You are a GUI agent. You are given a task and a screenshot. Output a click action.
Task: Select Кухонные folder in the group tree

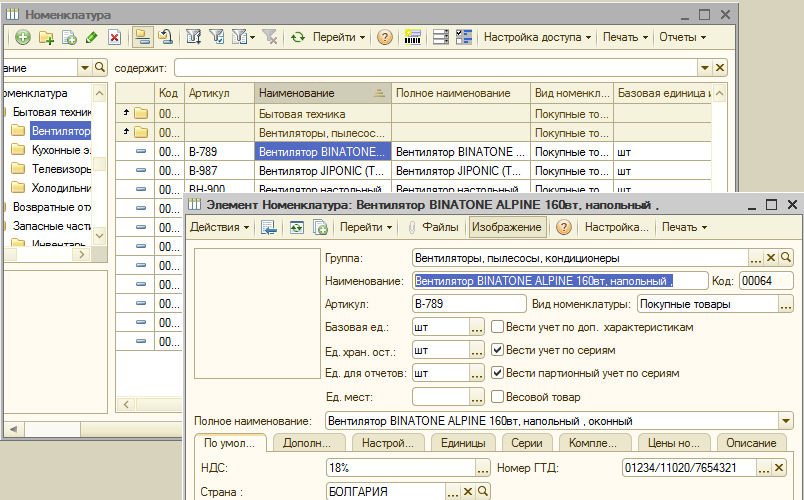[51, 150]
